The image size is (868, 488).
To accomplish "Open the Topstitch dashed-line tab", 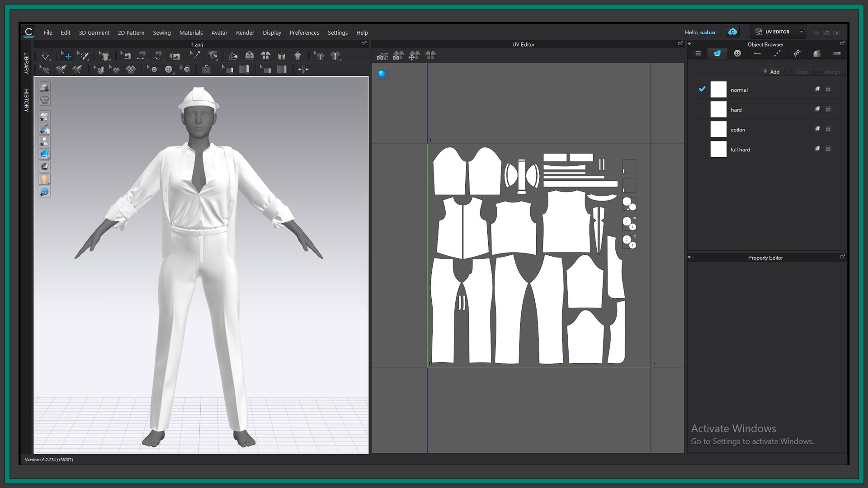I will pos(777,53).
